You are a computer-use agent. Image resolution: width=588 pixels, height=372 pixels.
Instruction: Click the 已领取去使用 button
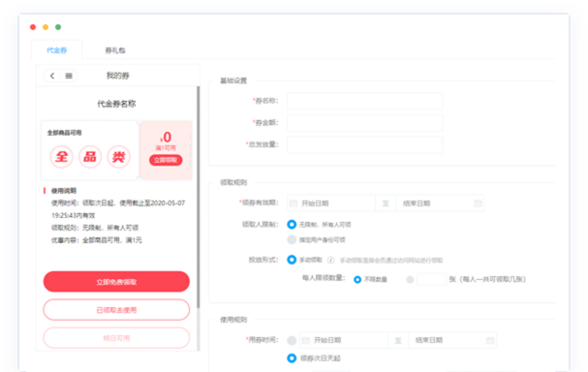(x=116, y=310)
